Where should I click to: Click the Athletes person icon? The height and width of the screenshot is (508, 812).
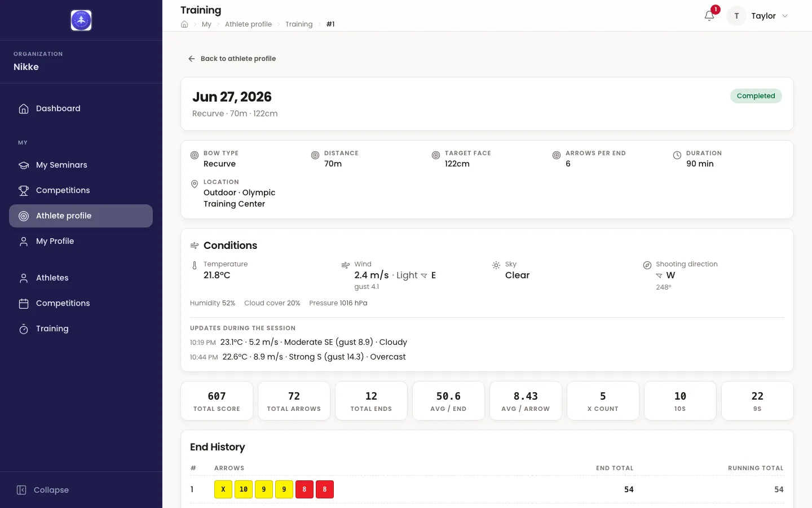coord(24,278)
